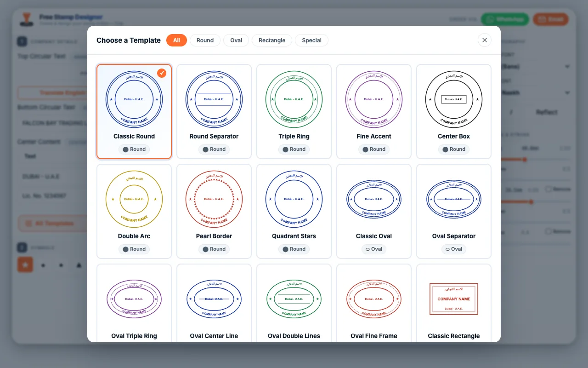Filter templates by Special
The height and width of the screenshot is (368, 588).
311,40
